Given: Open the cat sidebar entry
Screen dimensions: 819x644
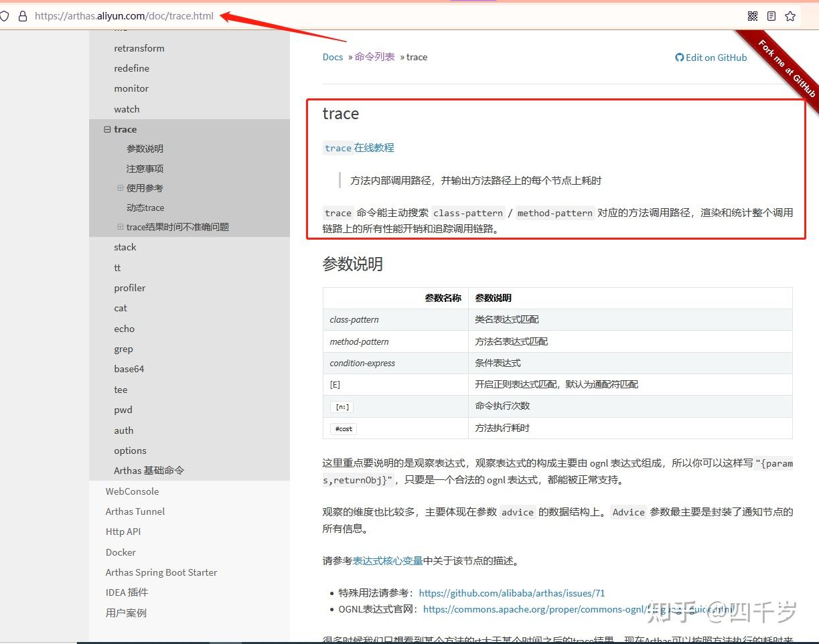Looking at the screenshot, I should (x=121, y=308).
